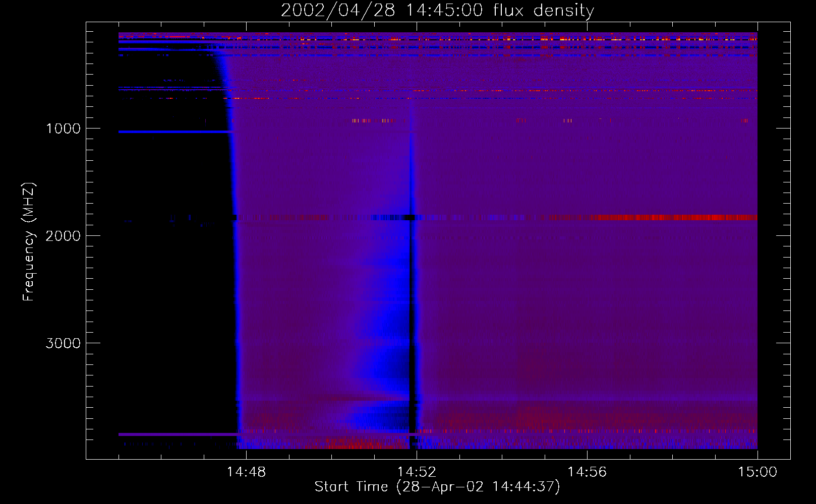
Task: Click the red horizontal band near 1800 MHz
Action: point(673,218)
